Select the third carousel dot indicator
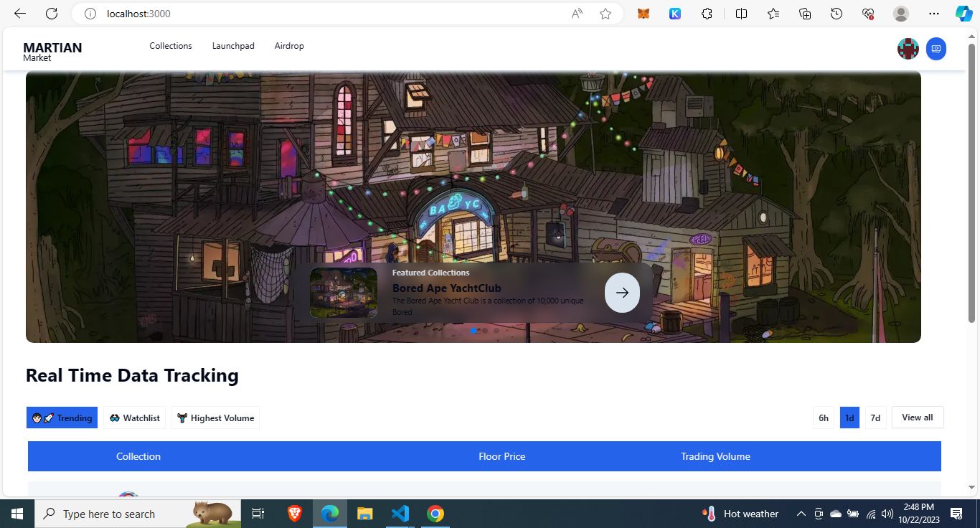 click(x=496, y=331)
